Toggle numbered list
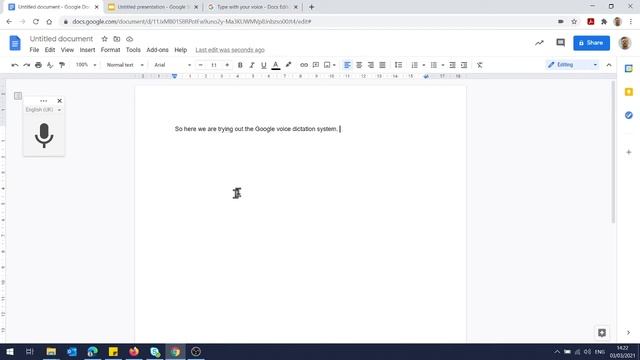 coord(414,65)
